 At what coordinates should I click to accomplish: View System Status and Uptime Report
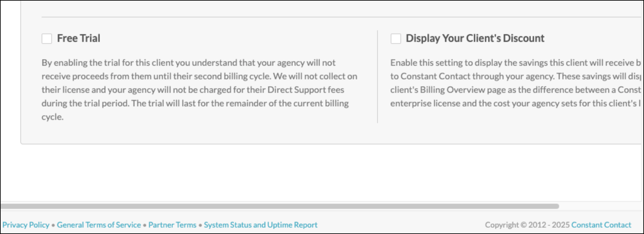261,225
